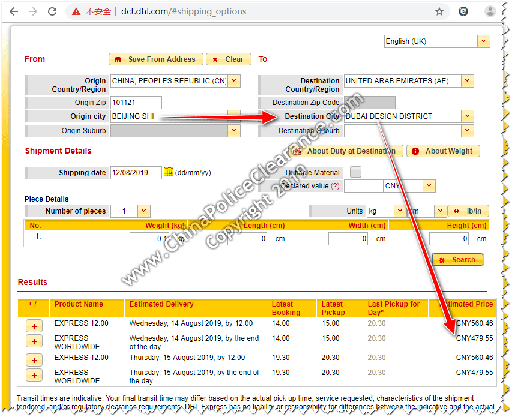
Task: Open About Duty at Destination info
Action: [346, 151]
